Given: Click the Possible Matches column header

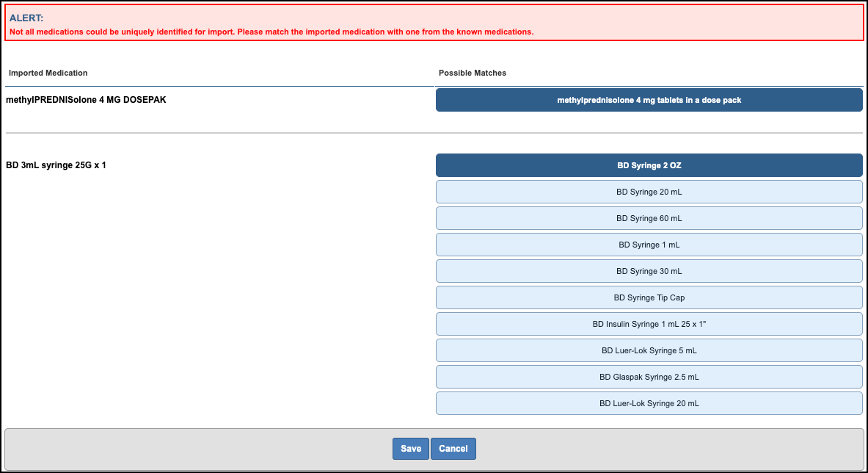Looking at the screenshot, I should [x=473, y=73].
